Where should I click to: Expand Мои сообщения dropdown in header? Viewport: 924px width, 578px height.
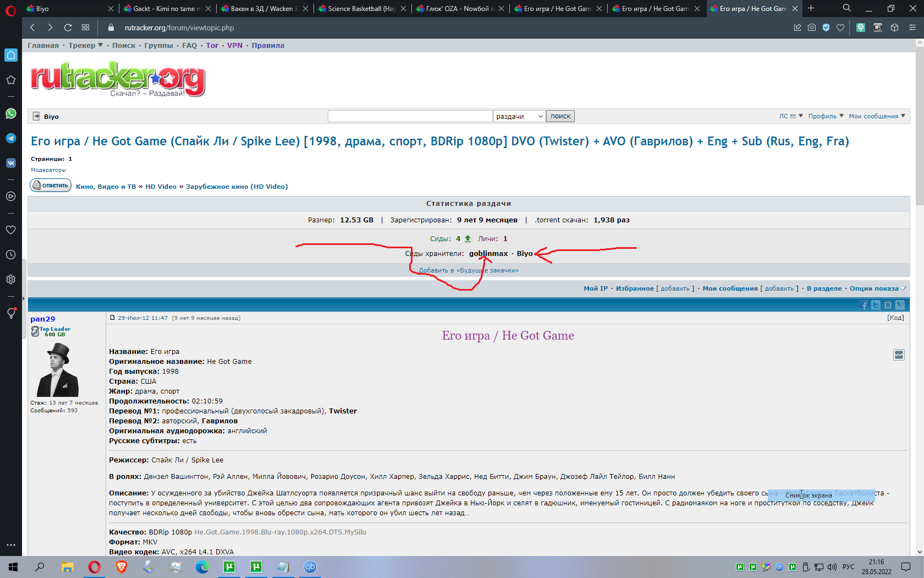(877, 116)
